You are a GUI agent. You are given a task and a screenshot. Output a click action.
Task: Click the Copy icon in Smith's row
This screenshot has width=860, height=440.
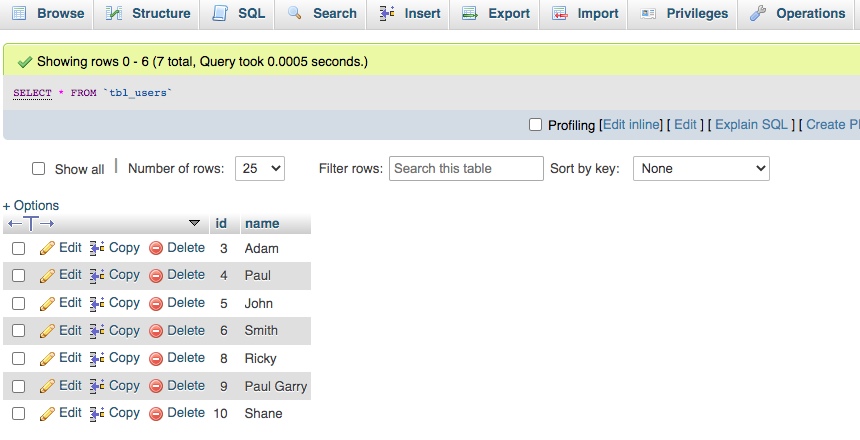pos(97,331)
